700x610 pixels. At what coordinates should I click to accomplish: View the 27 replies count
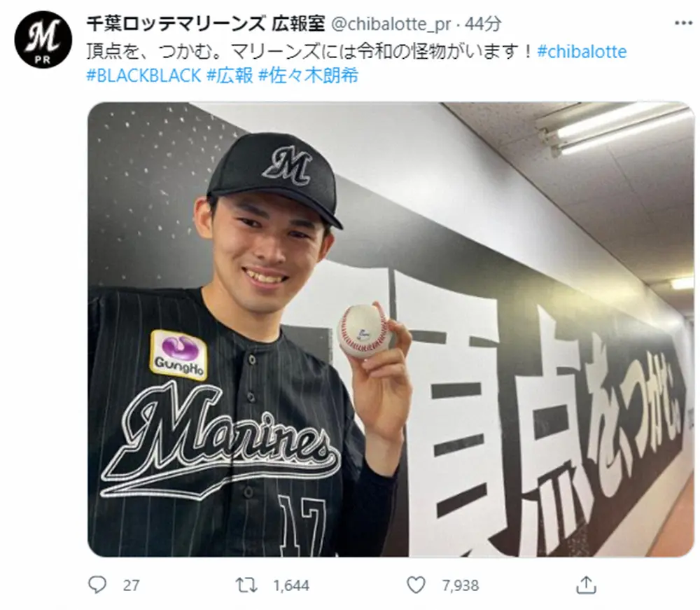[x=132, y=585]
